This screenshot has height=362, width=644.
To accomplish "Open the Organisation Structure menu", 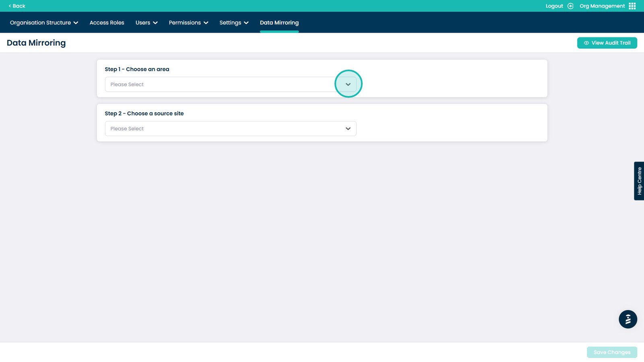I will pos(40,23).
